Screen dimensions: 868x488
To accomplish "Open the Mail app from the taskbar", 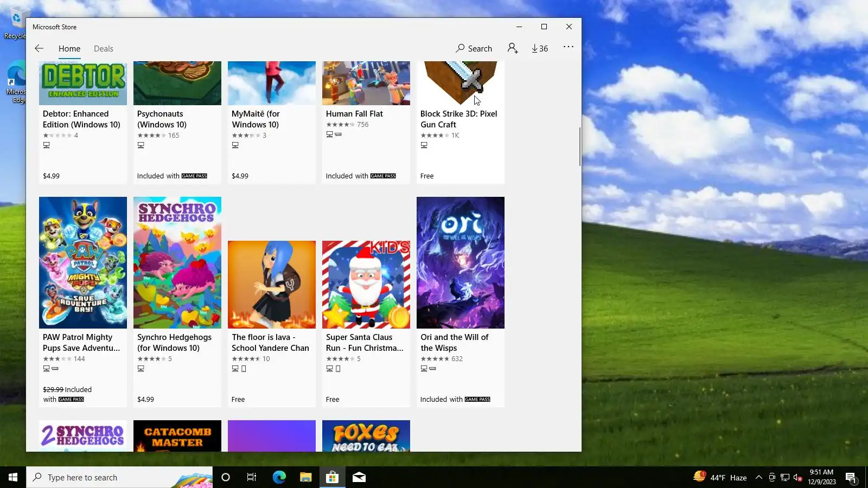I will (359, 477).
